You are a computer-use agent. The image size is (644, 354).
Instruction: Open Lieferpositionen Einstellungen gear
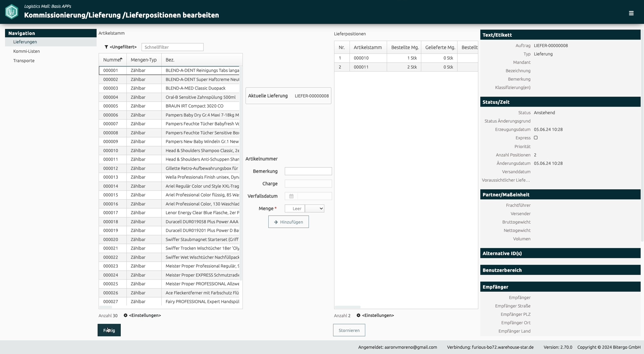(358, 315)
